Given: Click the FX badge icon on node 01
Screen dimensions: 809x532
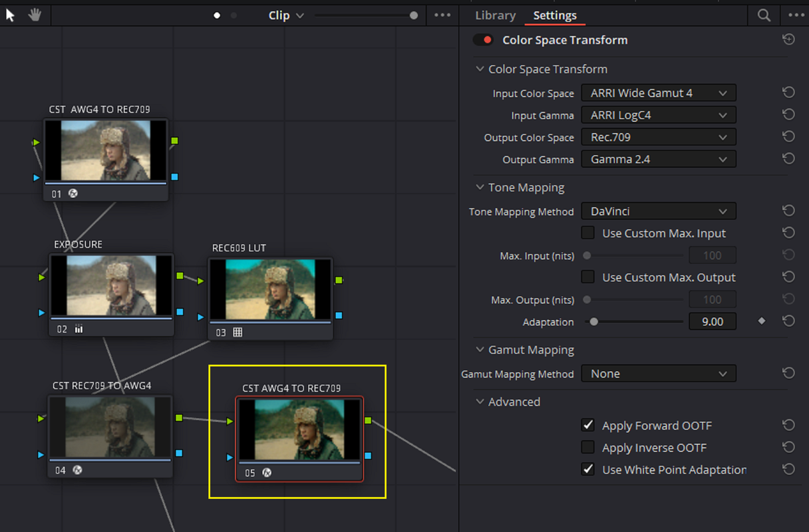Looking at the screenshot, I should click(x=73, y=194).
